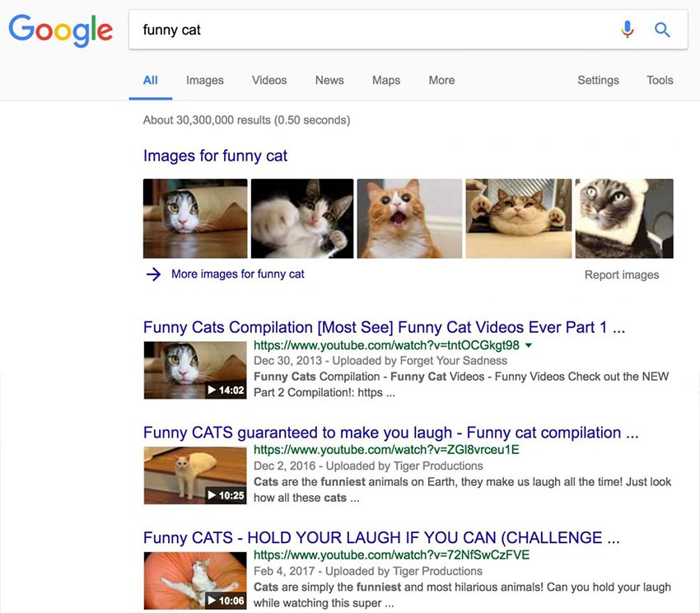Viewport: 700px width, 613px height.
Task: Open the Images for funny cat heading link
Action: 215,156
